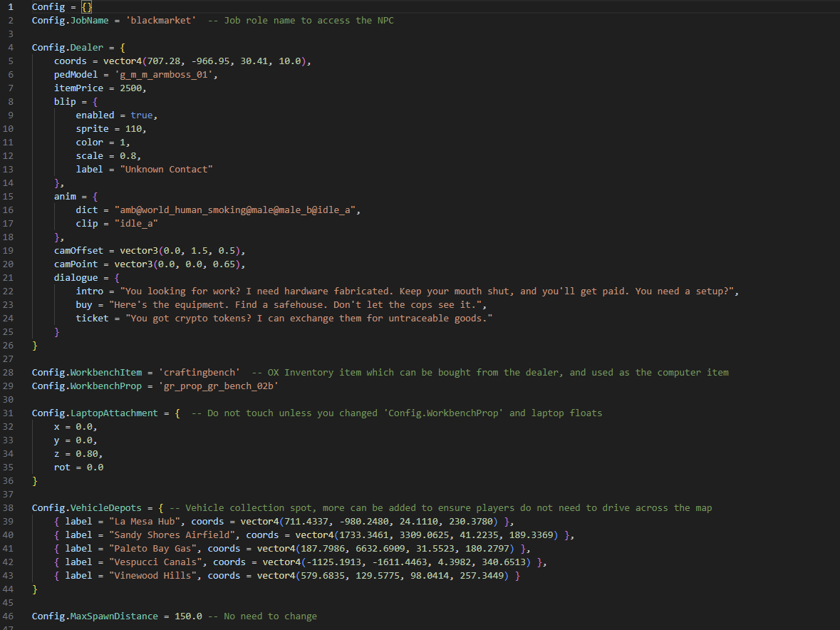Click the "Vinewood Hills" label string

point(152,575)
